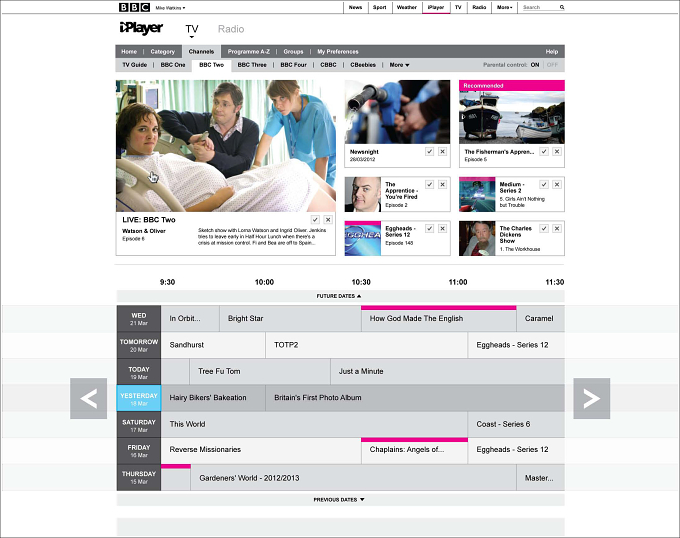Tick the checkmark on LIVE BBC Two panel
Viewport: 680px width, 538px height.
click(315, 220)
